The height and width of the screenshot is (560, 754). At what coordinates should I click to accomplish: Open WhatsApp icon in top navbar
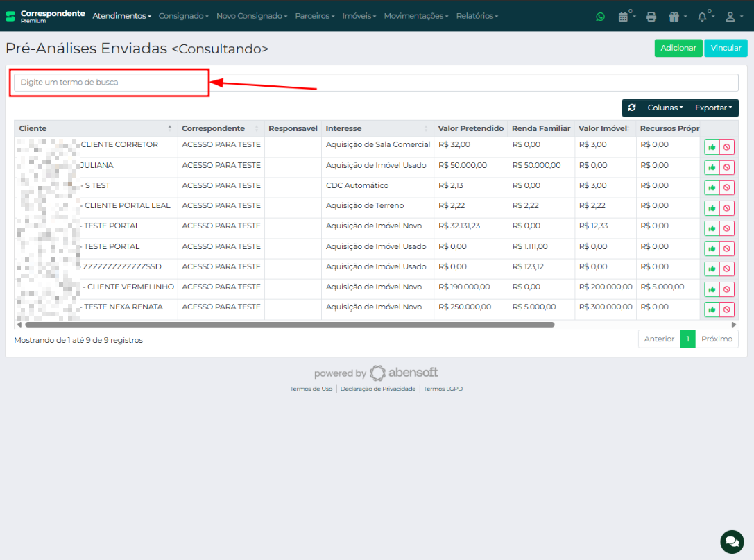pyautogui.click(x=600, y=17)
